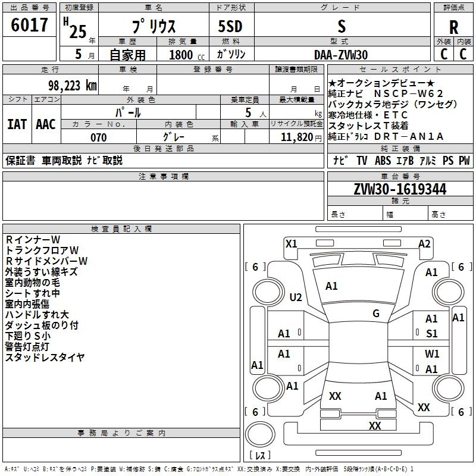Click the 検査員記入欄 header
This screenshot has height=476, width=476.
point(121,229)
